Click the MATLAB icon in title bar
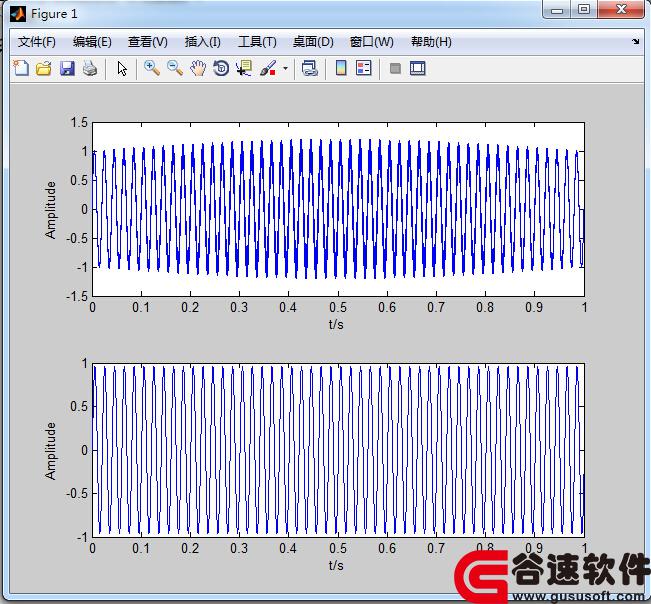Viewport: 651px width, 604px height. click(x=18, y=14)
